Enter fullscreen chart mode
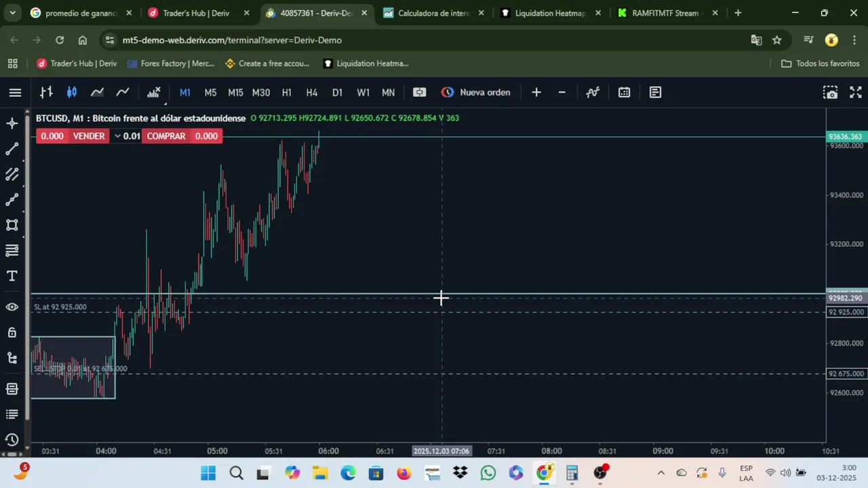 (x=855, y=92)
